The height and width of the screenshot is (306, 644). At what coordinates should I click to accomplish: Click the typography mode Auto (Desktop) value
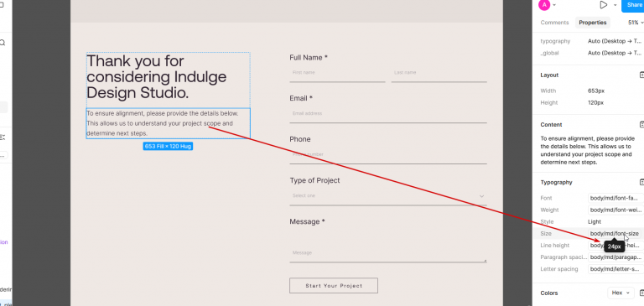click(x=615, y=41)
